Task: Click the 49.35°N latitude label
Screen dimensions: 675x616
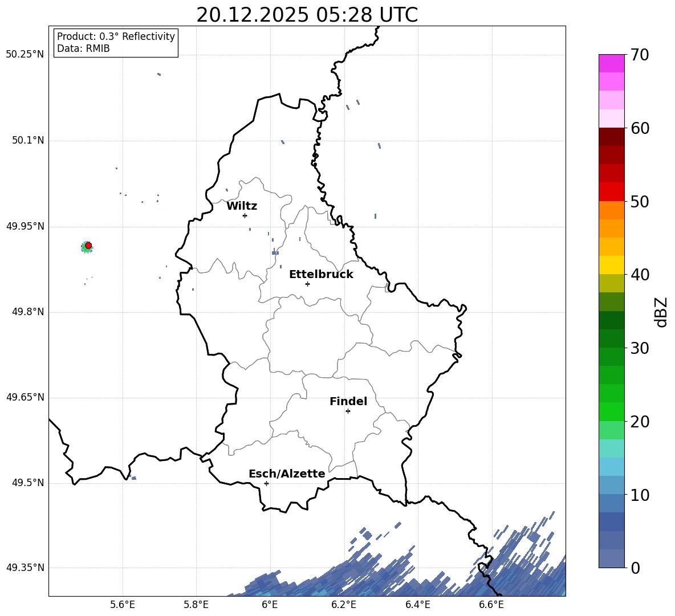Action: click(25, 568)
